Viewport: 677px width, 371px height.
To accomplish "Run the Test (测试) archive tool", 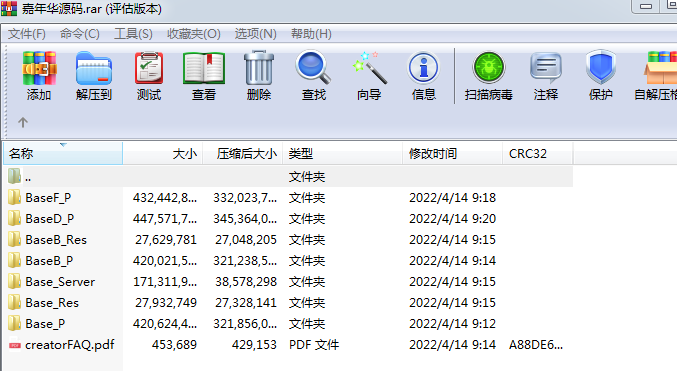I will click(x=149, y=68).
